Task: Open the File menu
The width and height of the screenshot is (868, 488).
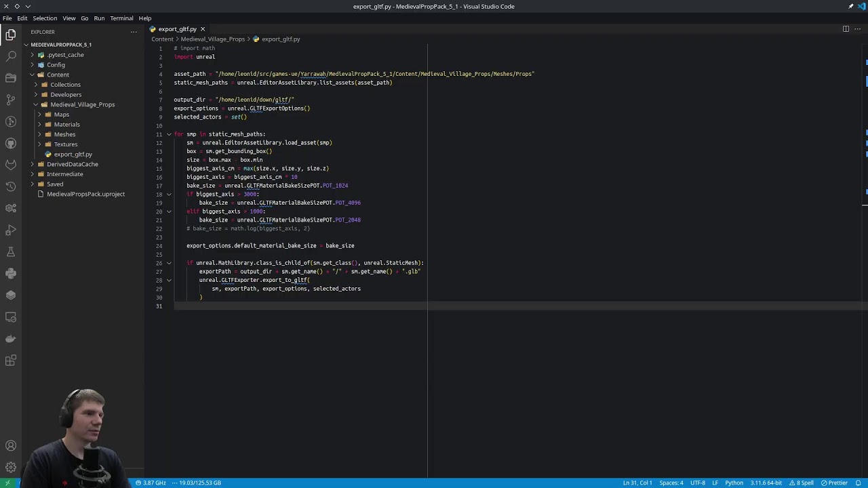Action: point(7,18)
